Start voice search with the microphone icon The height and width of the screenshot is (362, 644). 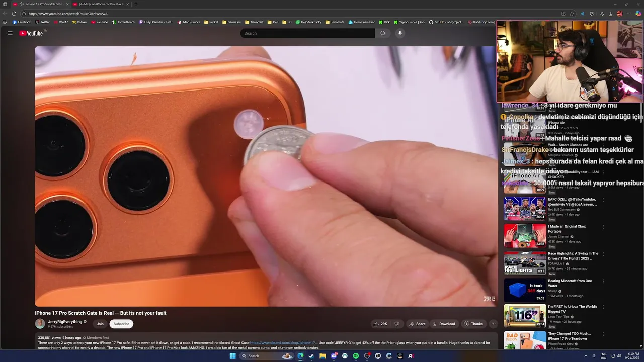[400, 33]
